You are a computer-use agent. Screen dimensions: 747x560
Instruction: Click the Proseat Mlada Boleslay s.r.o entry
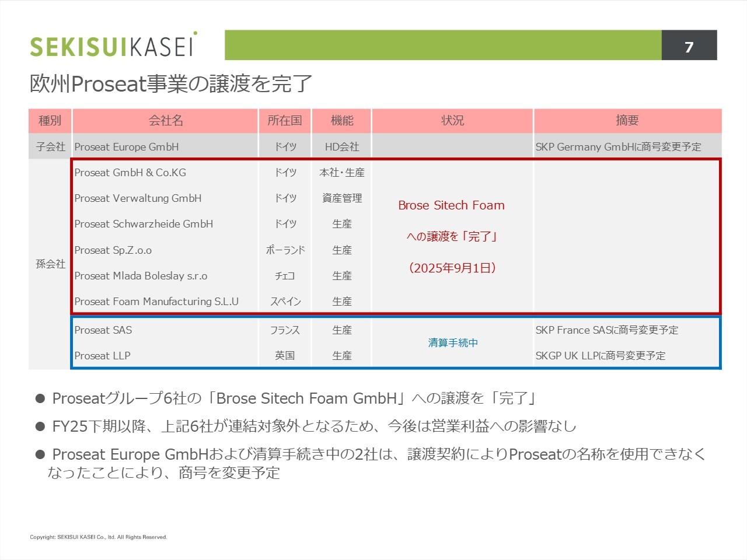click(141, 276)
